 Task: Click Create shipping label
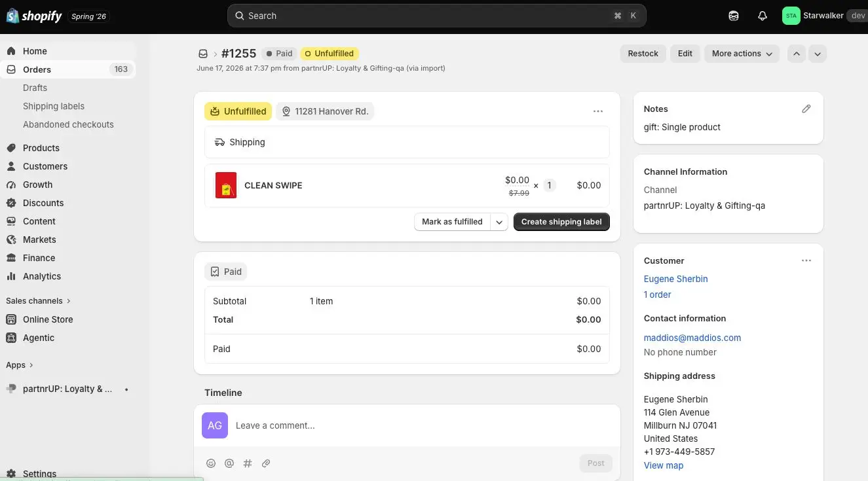[x=561, y=222]
